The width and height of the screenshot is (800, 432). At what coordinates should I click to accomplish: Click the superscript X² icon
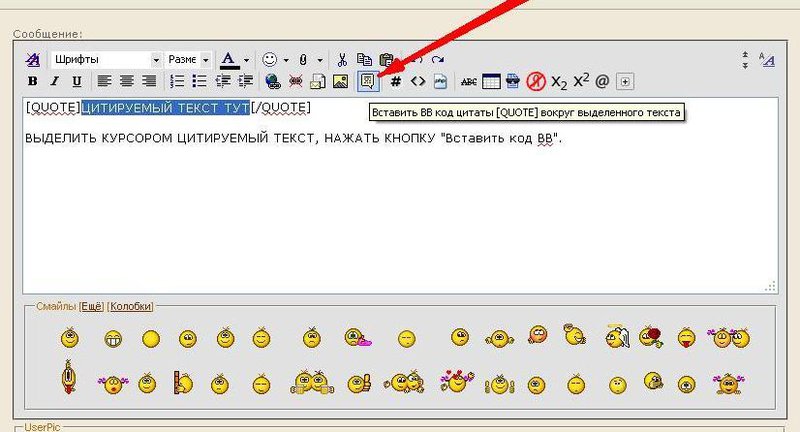[581, 80]
